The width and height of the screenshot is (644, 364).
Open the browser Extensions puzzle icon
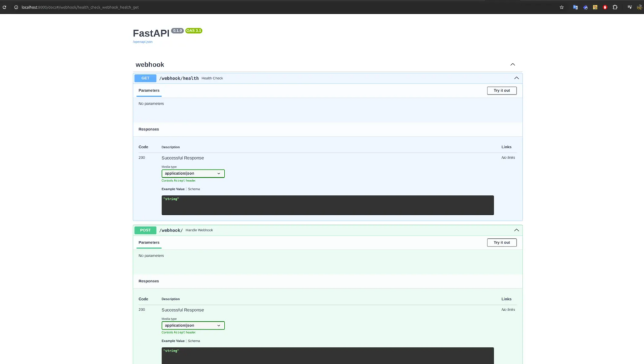615,7
